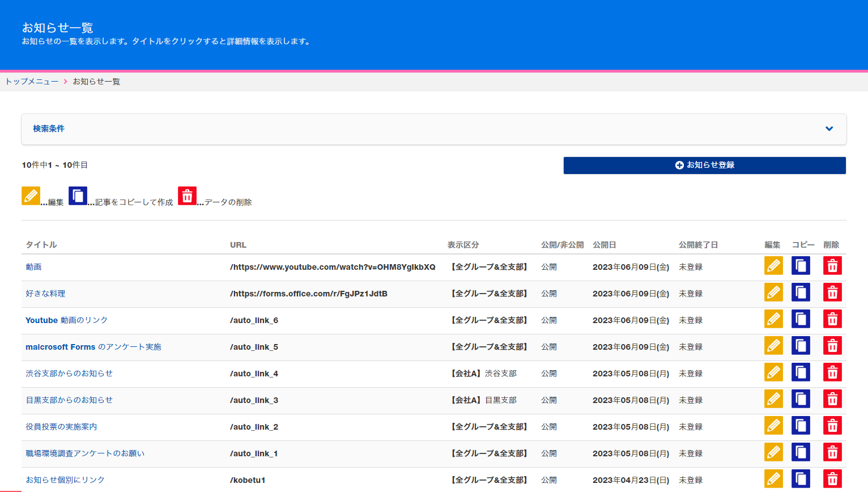
Task: Open the 渋谷支部からのお知らせ title
Action: 69,374
